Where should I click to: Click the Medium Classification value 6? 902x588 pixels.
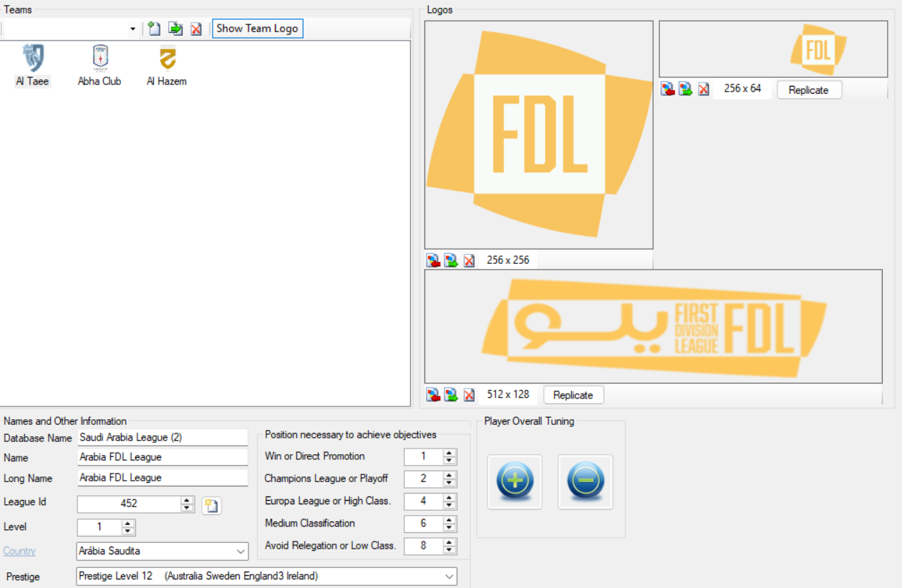(423, 524)
